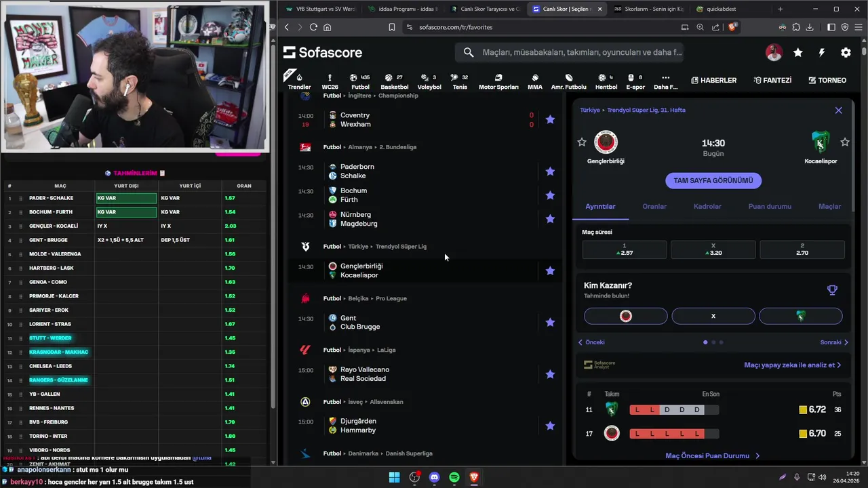The image size is (868, 488).
Task: Open the MMA category
Action: pos(535,81)
